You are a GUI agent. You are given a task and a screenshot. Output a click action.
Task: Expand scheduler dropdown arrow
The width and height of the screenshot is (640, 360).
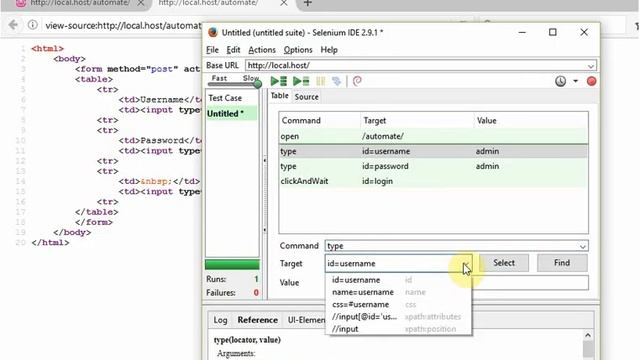pyautogui.click(x=576, y=81)
